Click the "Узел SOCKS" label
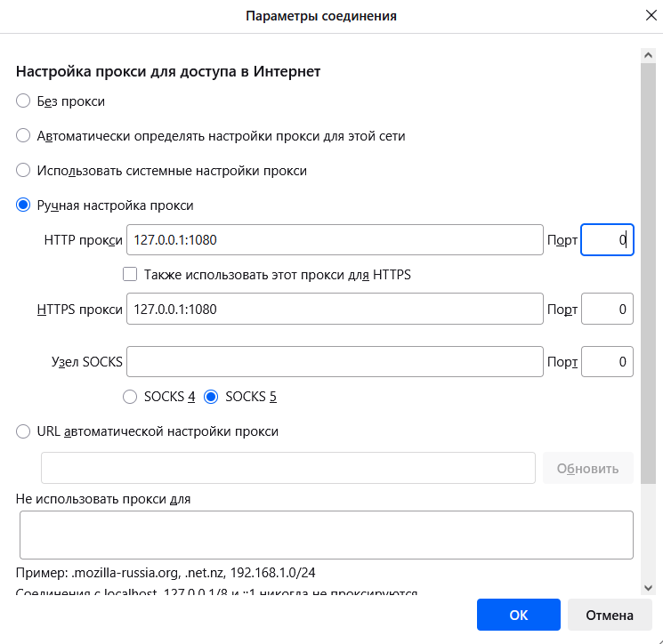 pos(87,362)
